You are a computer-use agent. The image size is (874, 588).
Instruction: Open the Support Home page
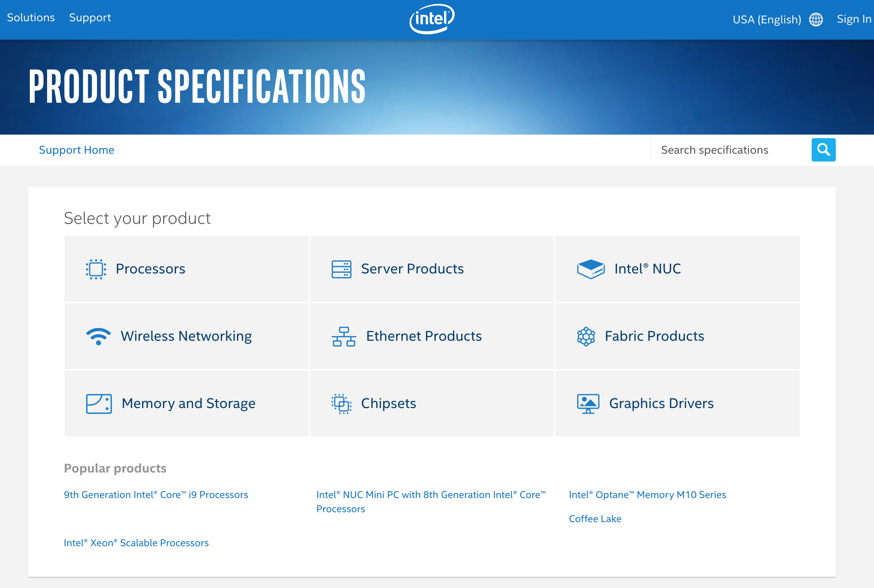[77, 149]
